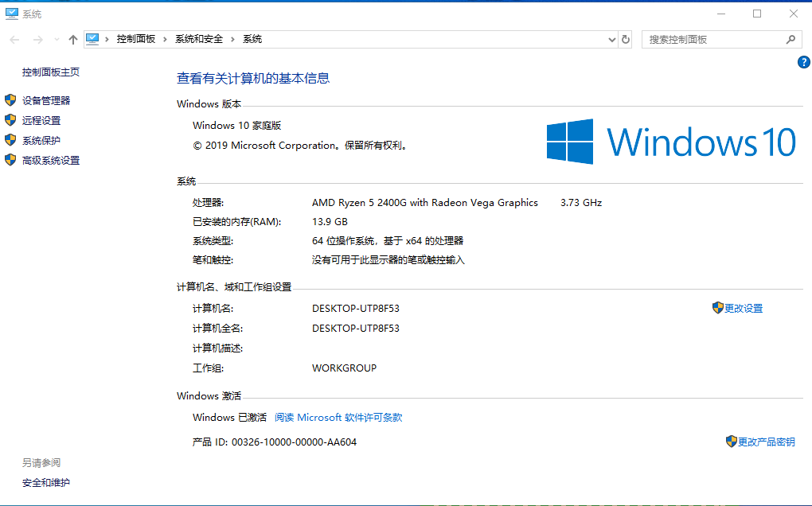Expand the address bar dropdown arrow

point(611,38)
